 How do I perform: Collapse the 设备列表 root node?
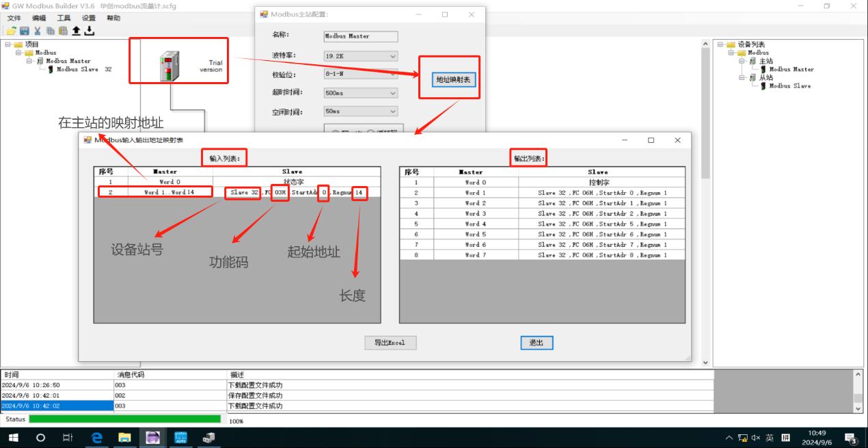720,44
